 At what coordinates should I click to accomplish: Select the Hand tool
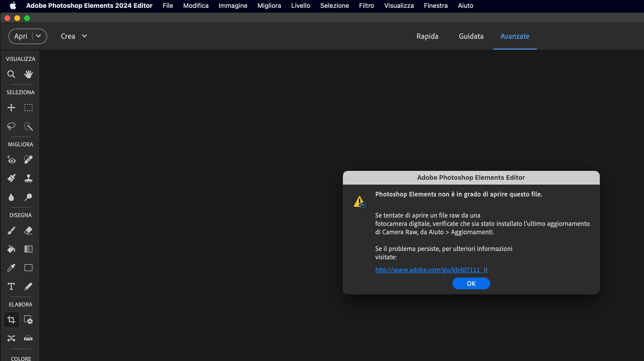(x=28, y=74)
